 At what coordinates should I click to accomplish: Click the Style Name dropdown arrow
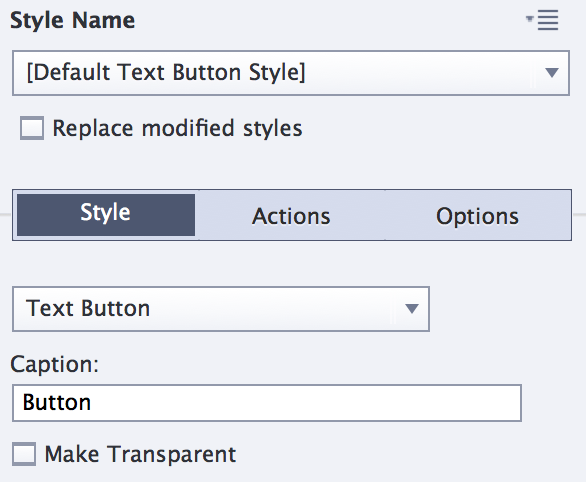(x=552, y=72)
